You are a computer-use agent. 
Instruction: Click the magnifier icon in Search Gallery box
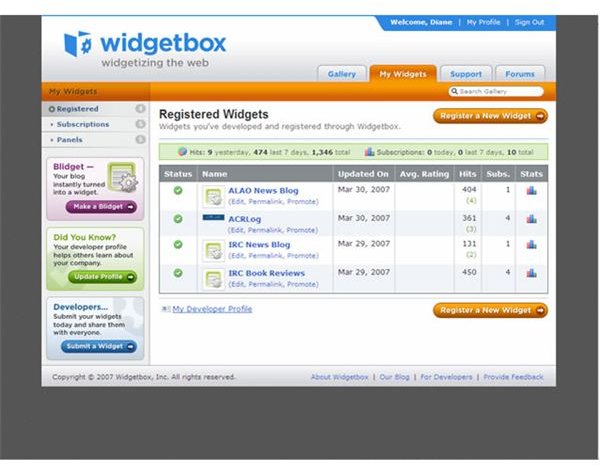point(454,91)
